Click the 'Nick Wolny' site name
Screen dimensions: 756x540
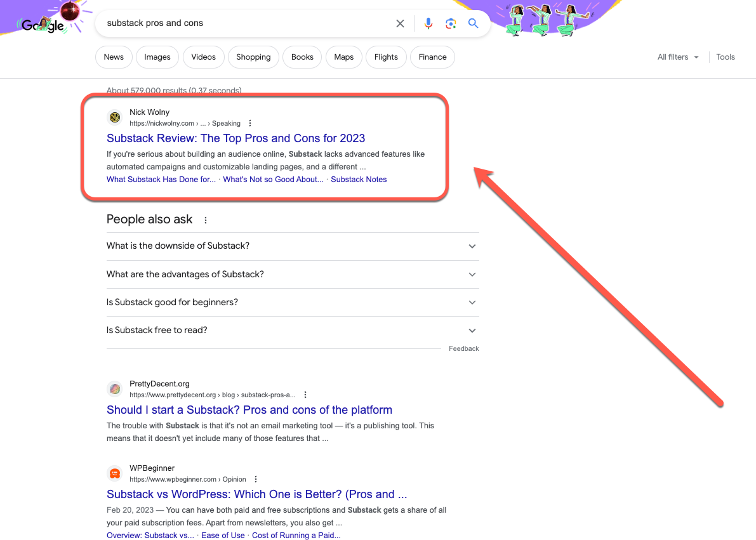149,112
